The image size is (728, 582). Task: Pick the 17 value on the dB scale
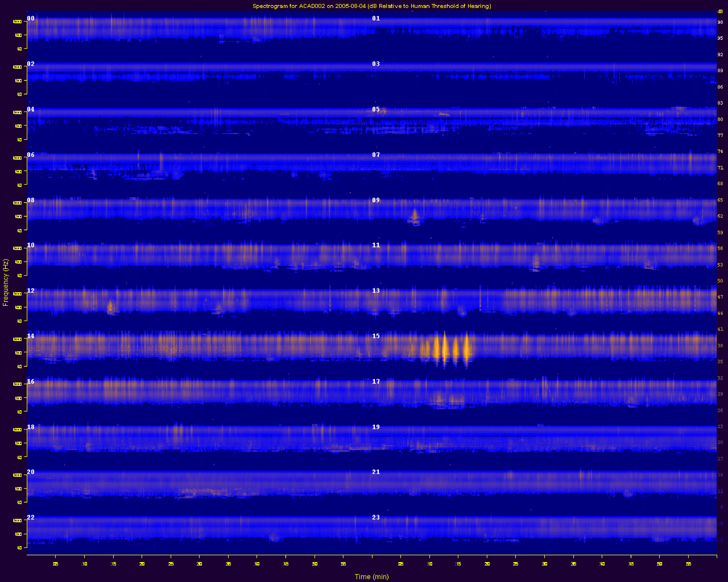[x=720, y=459]
